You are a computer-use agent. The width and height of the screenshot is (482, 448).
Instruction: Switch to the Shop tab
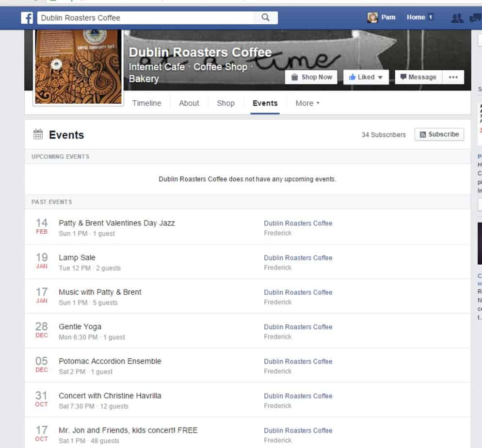pos(225,103)
